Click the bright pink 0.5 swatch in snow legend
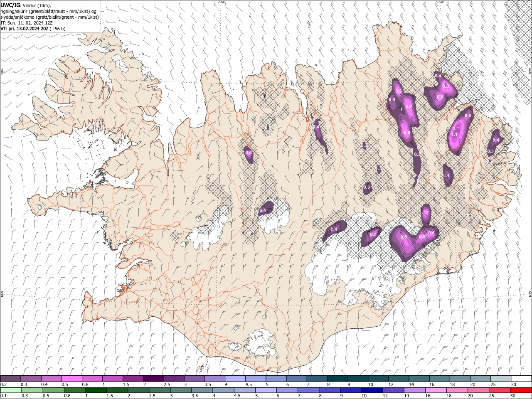Viewport: 532px width, 399px height. point(72,379)
